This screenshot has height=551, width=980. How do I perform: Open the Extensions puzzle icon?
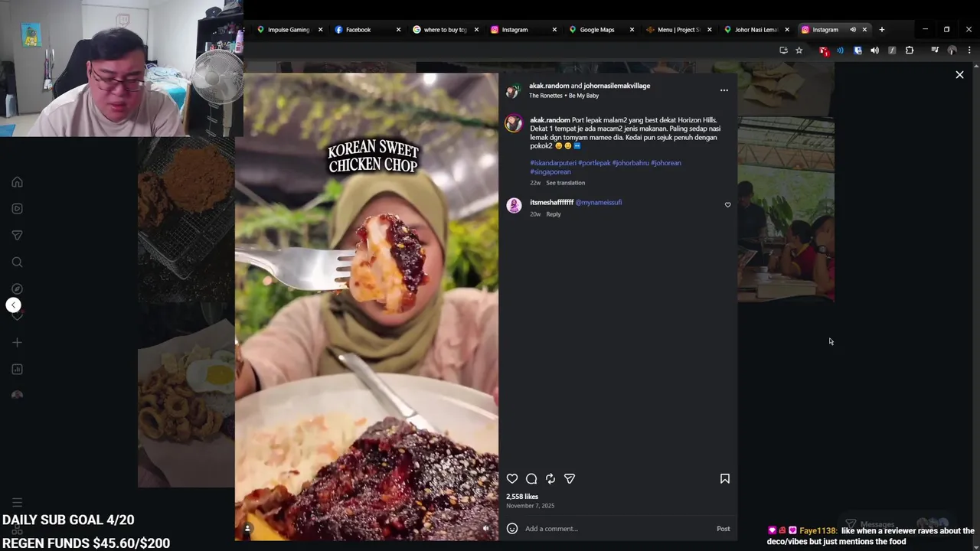(x=910, y=51)
